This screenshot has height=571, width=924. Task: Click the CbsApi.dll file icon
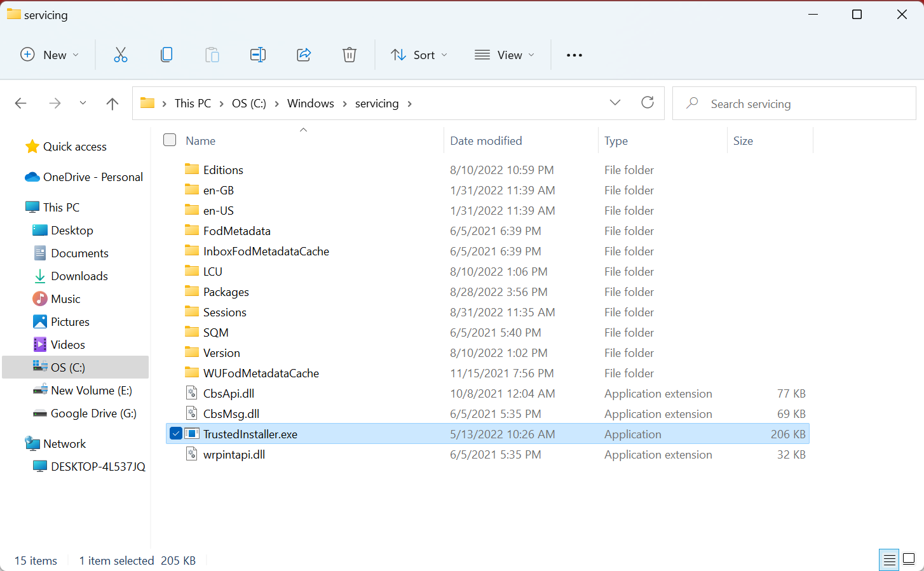[192, 393]
